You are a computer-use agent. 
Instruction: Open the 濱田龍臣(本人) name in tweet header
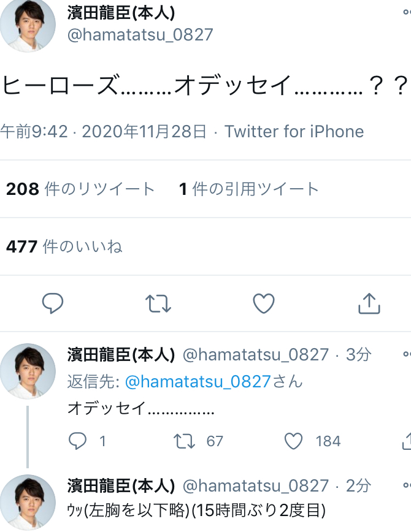[x=120, y=13]
